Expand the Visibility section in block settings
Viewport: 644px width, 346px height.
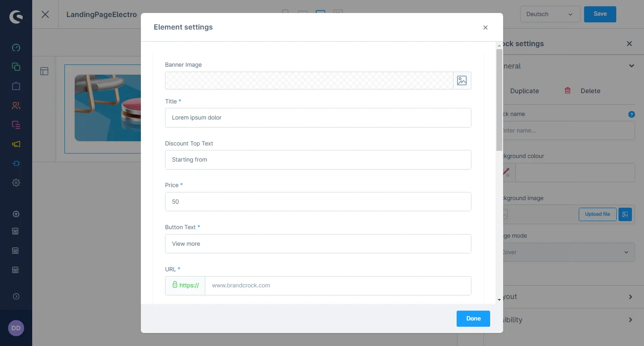[x=630, y=320]
